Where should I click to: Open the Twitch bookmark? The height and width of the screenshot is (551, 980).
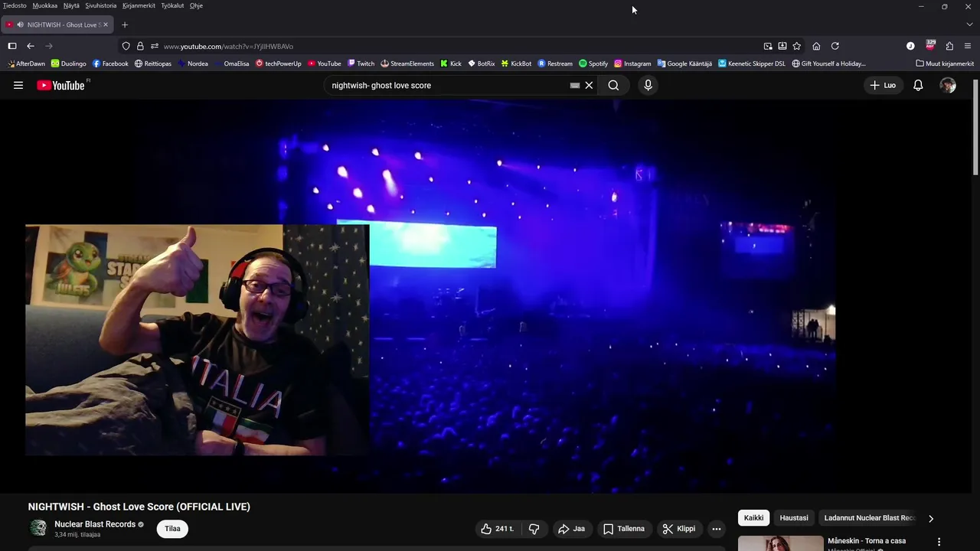point(361,64)
